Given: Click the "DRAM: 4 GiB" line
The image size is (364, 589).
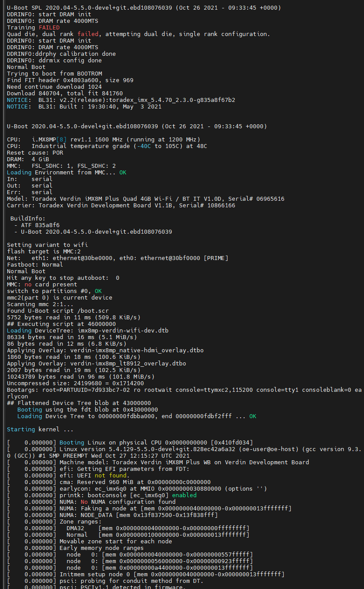Looking at the screenshot, I should [28, 159].
